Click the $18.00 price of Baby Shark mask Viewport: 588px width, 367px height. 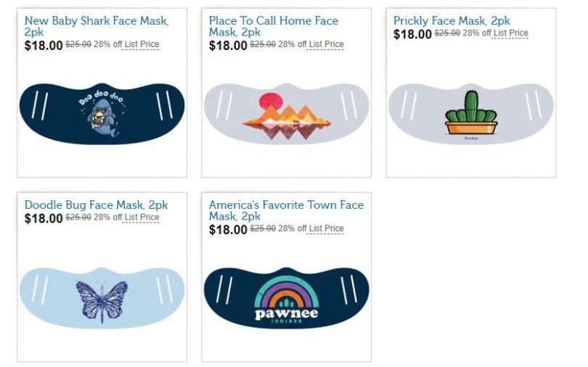[x=44, y=46]
